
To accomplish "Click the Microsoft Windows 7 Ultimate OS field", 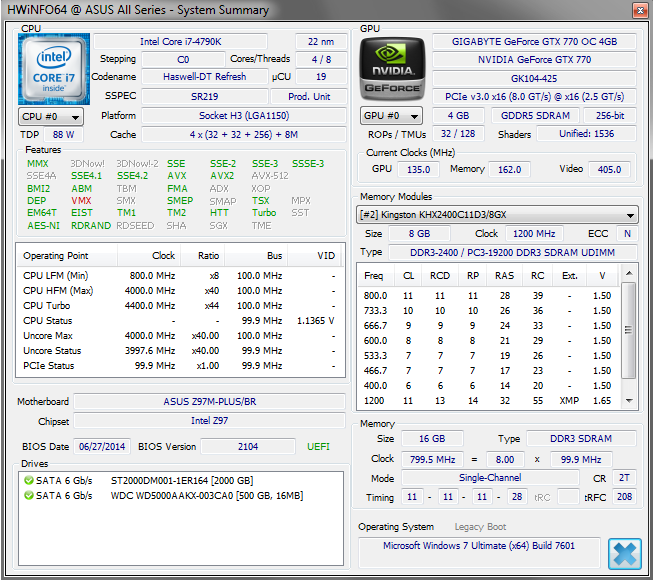I will (x=481, y=546).
